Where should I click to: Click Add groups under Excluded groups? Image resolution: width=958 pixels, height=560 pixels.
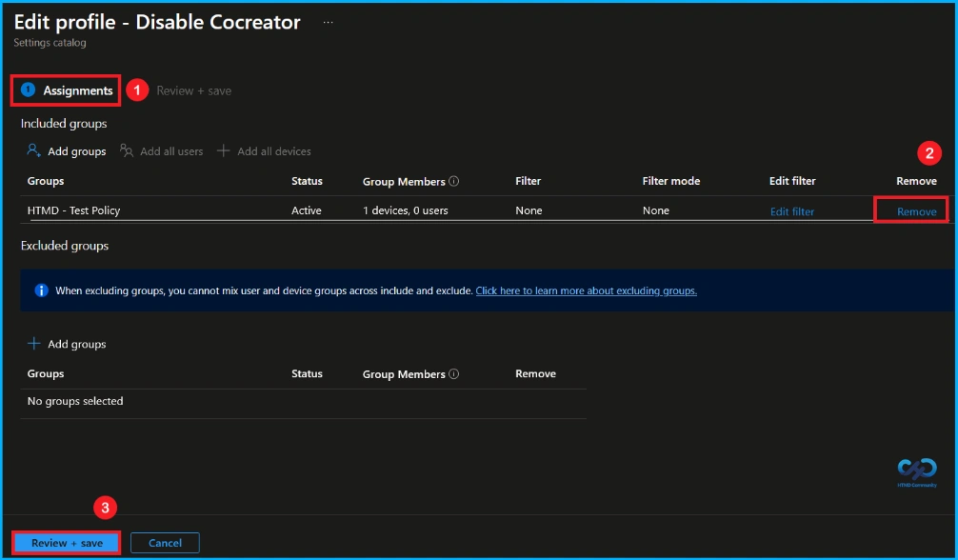[67, 344]
